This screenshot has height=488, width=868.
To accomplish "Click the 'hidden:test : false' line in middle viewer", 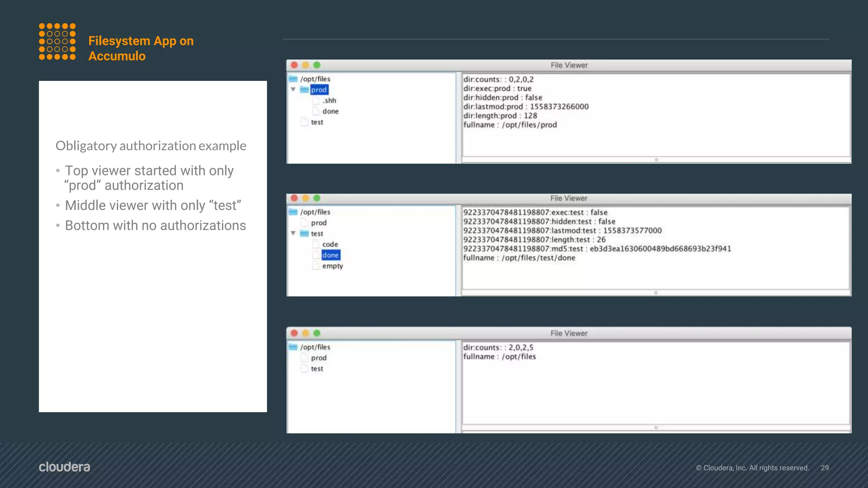I will pos(539,222).
